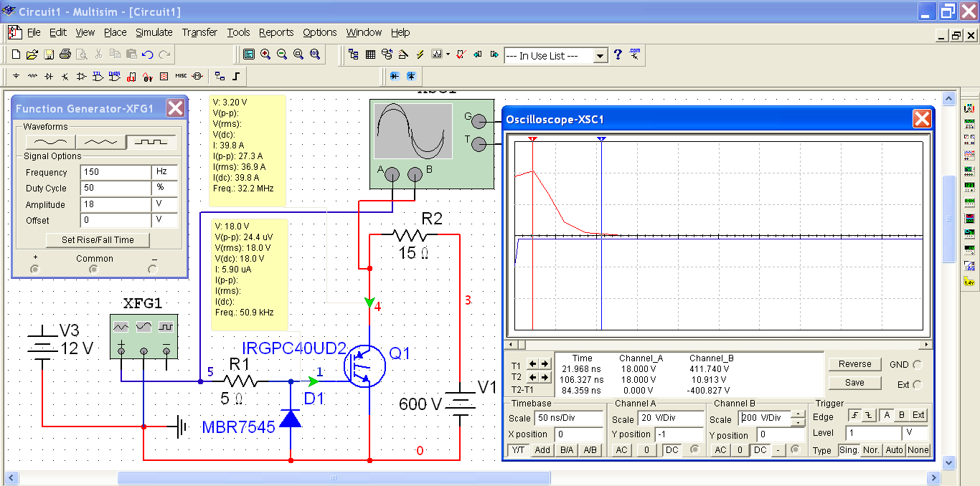Viewport: 980px width, 486px height.
Task: Open the Place menu
Action: 115,32
